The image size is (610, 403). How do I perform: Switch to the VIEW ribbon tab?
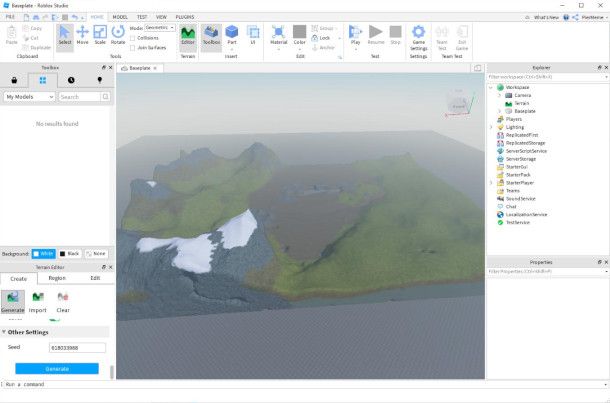[x=161, y=17]
